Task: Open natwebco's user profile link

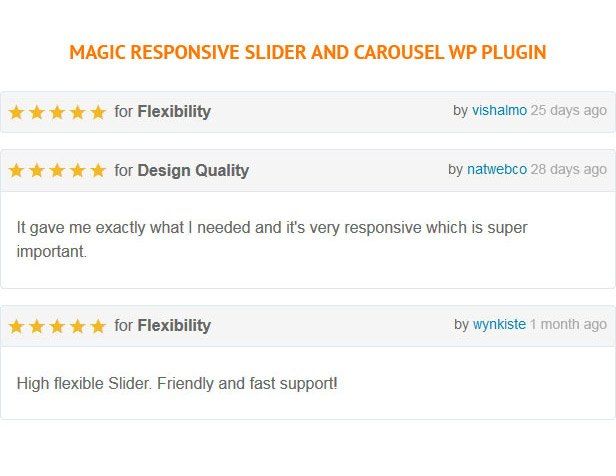Action: (x=496, y=169)
